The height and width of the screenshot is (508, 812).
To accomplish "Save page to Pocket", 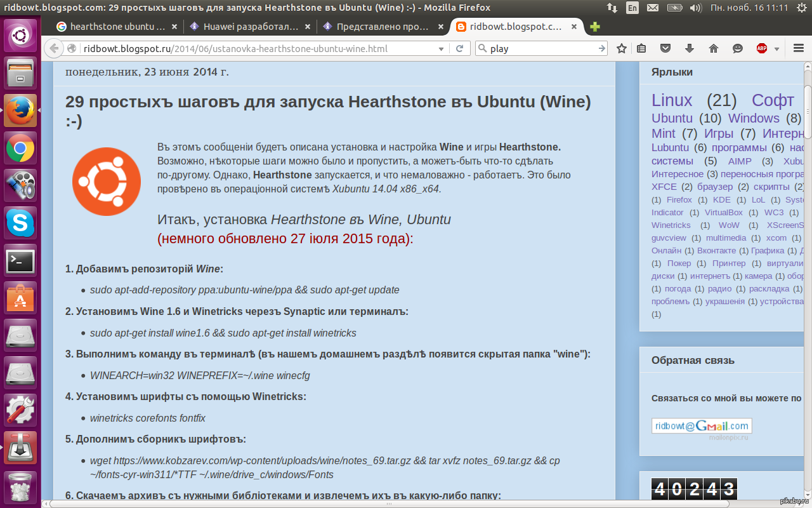I will pyautogui.click(x=665, y=49).
